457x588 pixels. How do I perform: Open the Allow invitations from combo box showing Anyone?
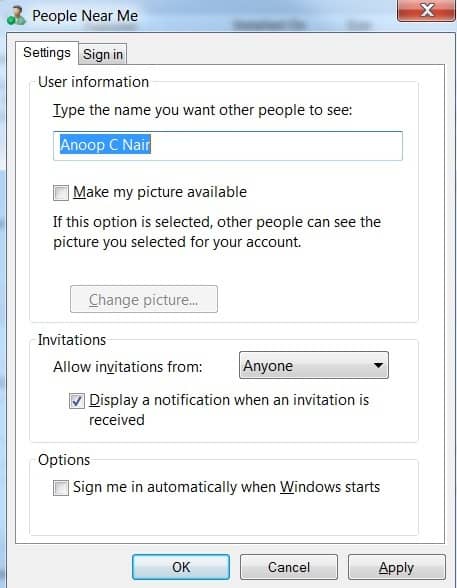(x=314, y=365)
